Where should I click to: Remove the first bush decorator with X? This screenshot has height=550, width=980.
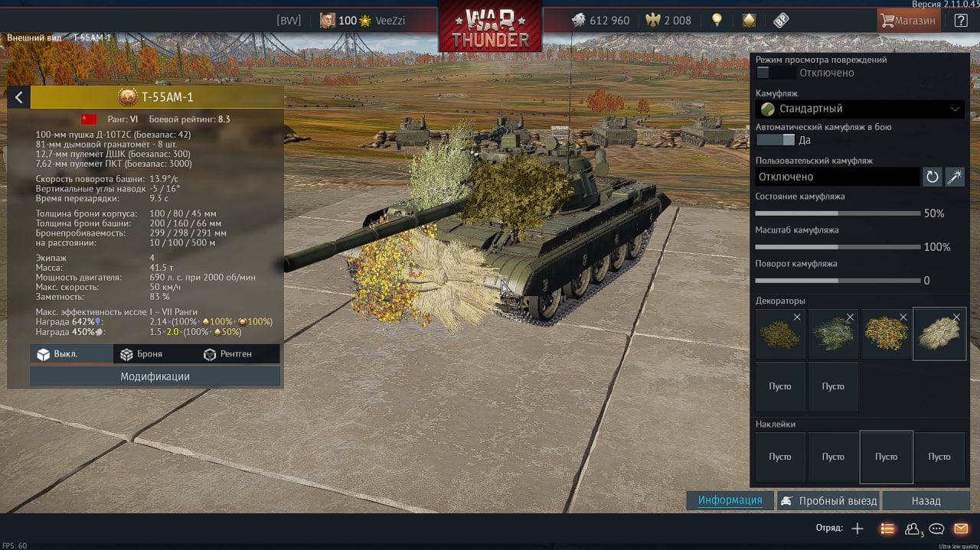pyautogui.click(x=797, y=317)
